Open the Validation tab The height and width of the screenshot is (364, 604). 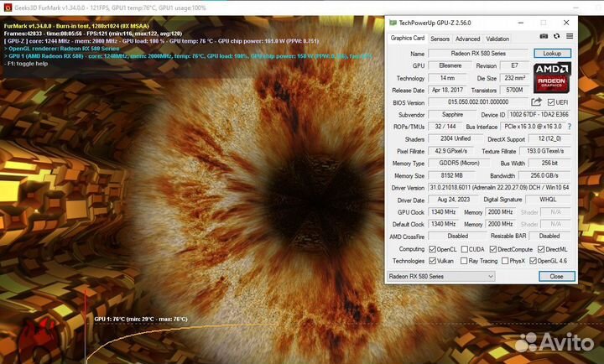[497, 39]
